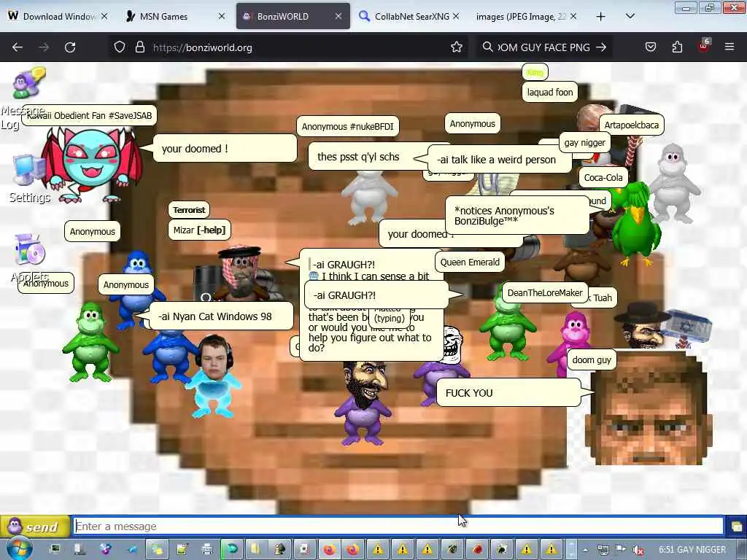Click the 'Coca-Cola' name tag
Image resolution: width=747 pixels, height=560 pixels.
[x=603, y=178]
